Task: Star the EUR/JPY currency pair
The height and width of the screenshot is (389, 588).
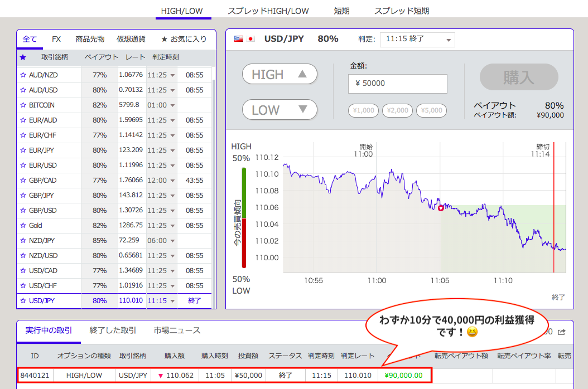Action: click(x=23, y=150)
